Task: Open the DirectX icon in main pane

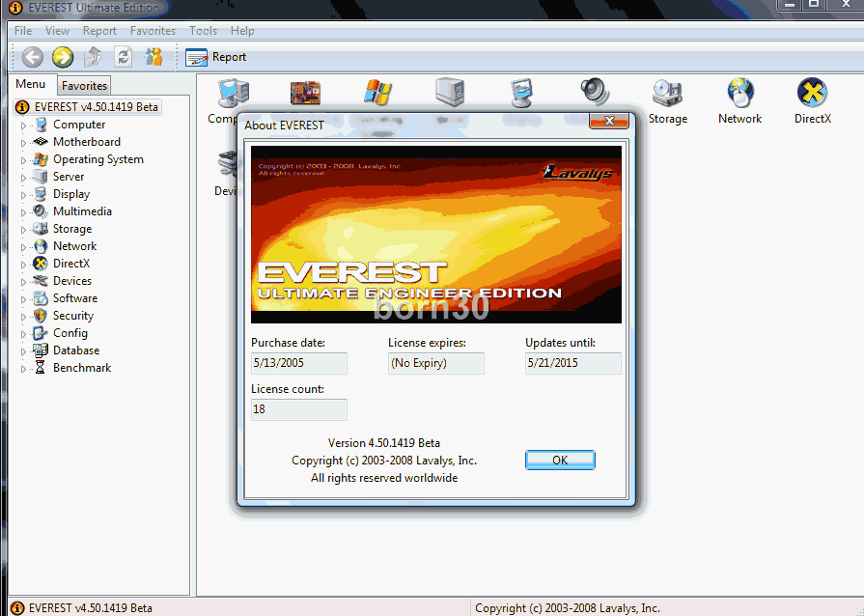Action: coord(812,102)
